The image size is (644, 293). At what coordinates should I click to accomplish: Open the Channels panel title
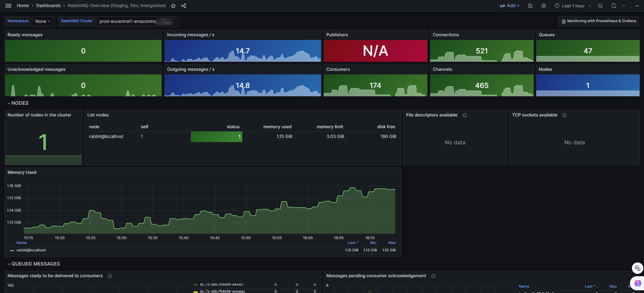443,69
